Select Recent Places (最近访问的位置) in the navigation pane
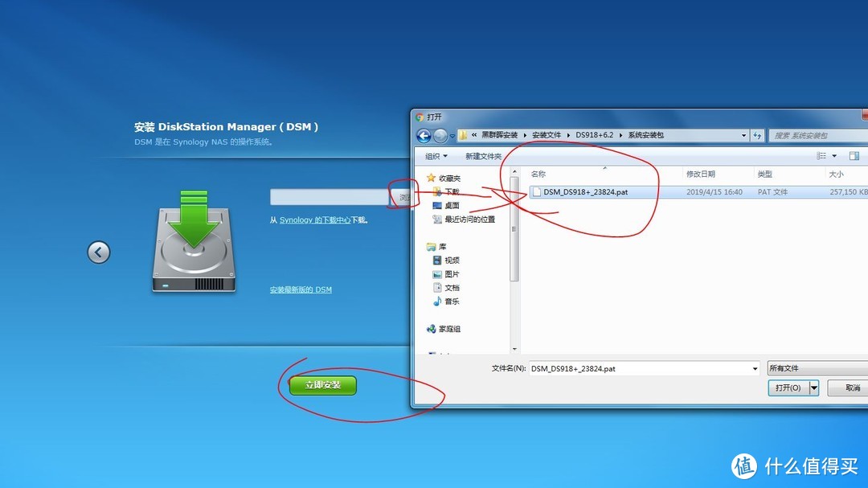Screen dimensions: 868x488 [464, 219]
